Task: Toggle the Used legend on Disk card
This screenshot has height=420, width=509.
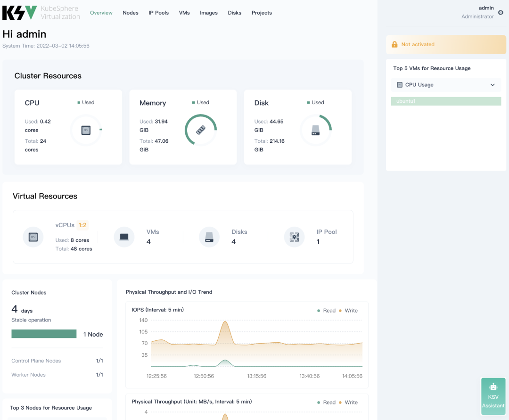Action: [x=315, y=103]
